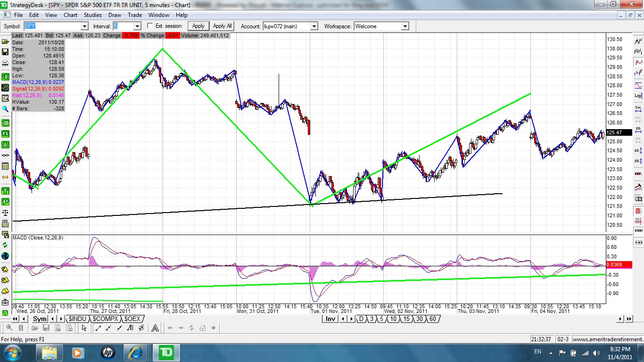Open the HP icon on the taskbar
Screen dimensions: 644x362
107,352
